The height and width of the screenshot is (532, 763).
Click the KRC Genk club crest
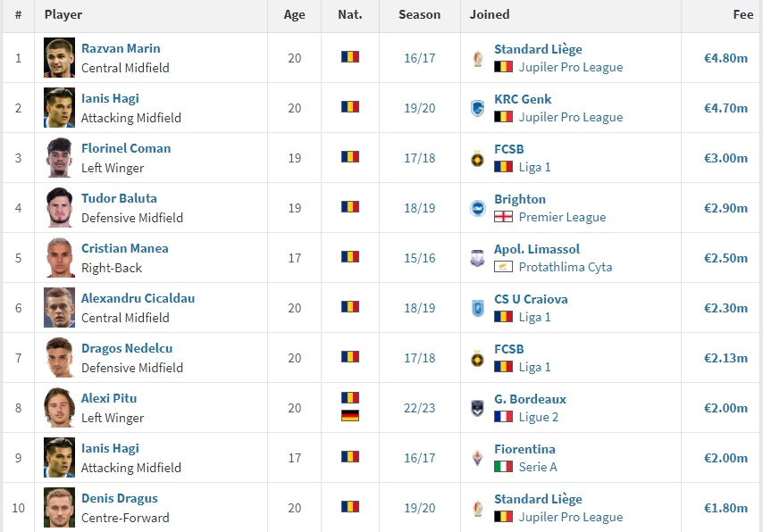tap(477, 108)
